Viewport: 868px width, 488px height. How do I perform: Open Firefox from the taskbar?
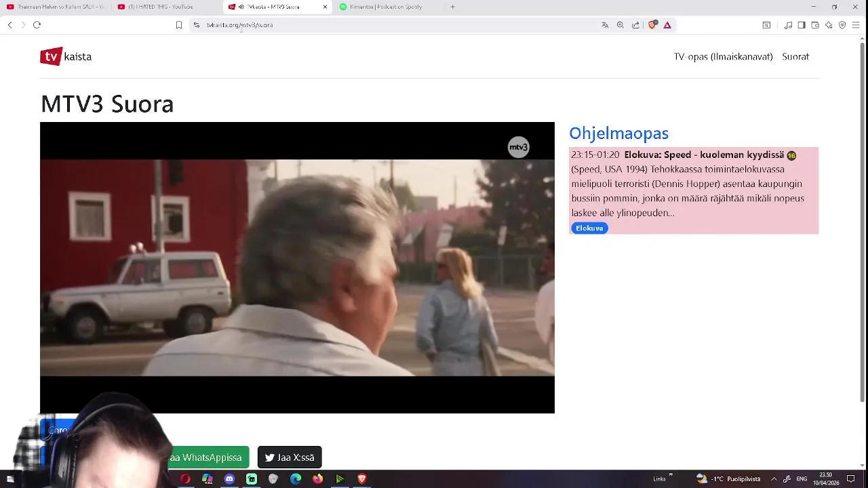click(317, 479)
